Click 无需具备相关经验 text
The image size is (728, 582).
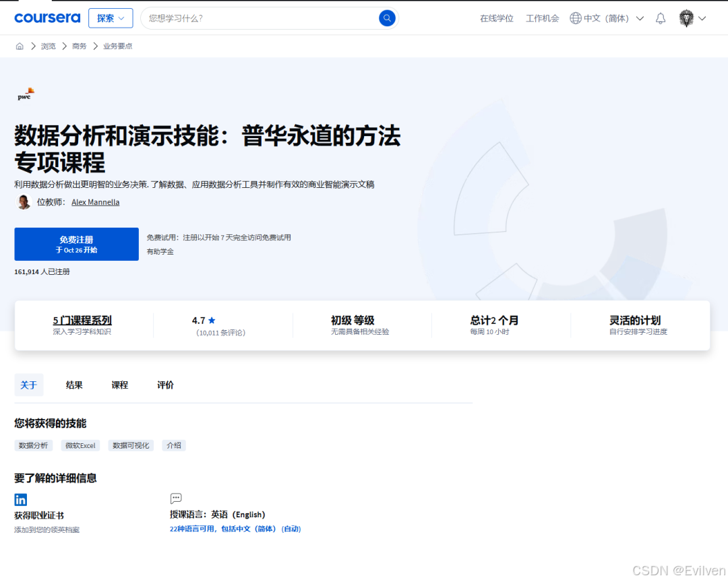point(360,332)
